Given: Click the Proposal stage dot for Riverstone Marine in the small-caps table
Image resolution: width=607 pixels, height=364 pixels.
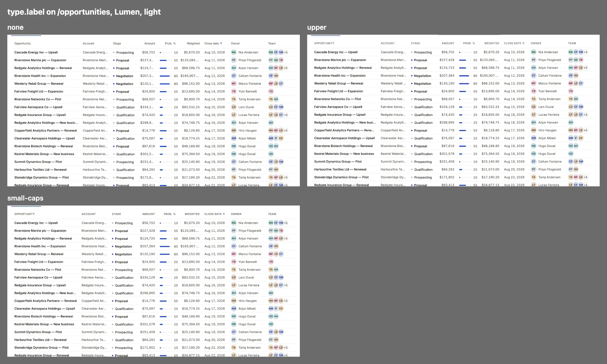Looking at the screenshot, I should [x=112, y=231].
